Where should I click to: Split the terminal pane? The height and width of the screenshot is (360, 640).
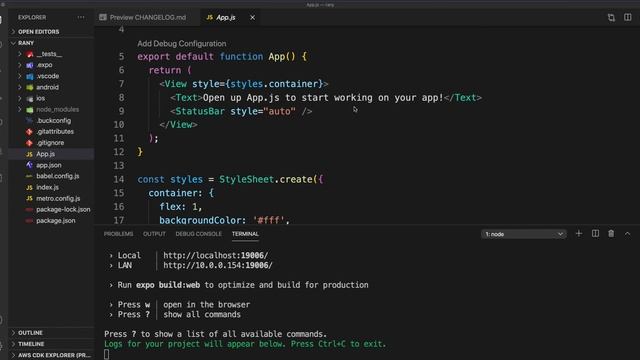(596, 233)
